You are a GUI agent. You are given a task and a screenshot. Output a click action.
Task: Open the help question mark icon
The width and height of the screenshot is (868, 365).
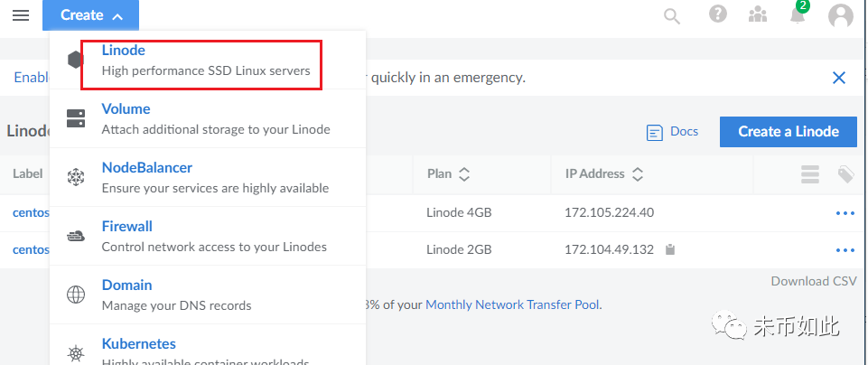[718, 14]
